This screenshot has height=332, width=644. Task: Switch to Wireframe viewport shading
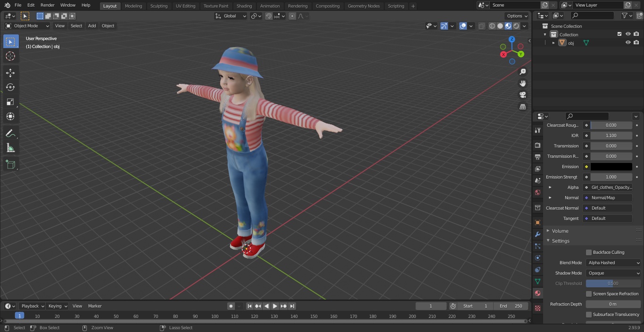click(x=492, y=26)
